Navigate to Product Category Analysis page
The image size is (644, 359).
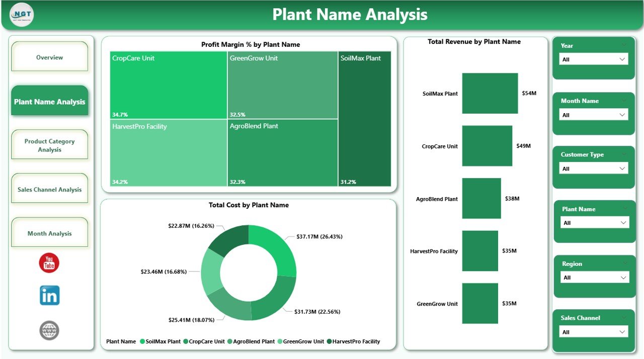49,144
